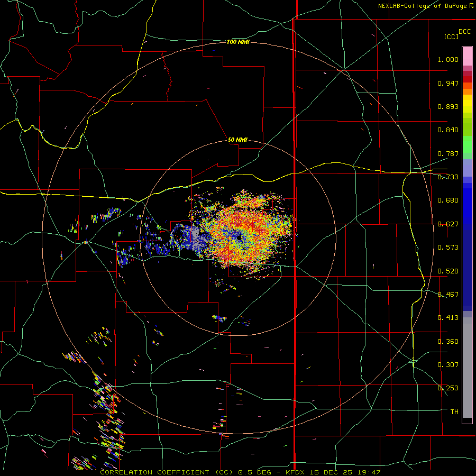Click the 0.520 scale value

[x=448, y=271]
